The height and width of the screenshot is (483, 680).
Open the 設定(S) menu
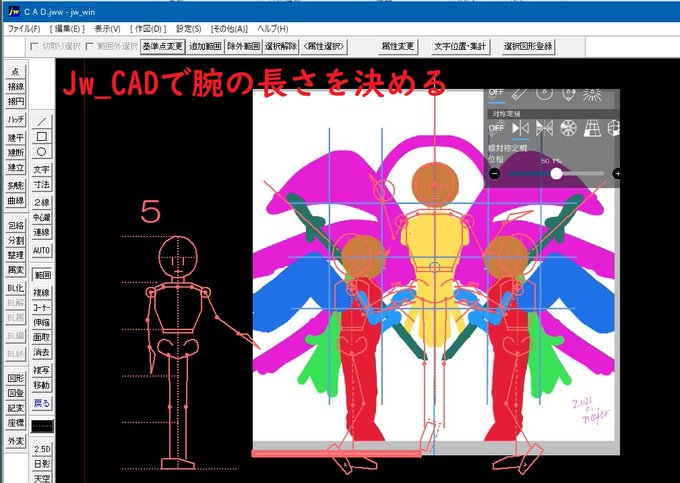pyautogui.click(x=188, y=29)
